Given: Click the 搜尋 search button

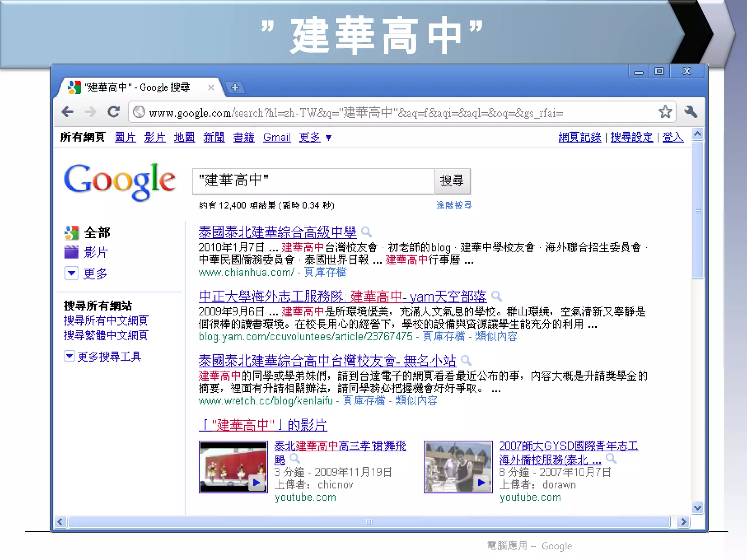Looking at the screenshot, I should 452,181.
